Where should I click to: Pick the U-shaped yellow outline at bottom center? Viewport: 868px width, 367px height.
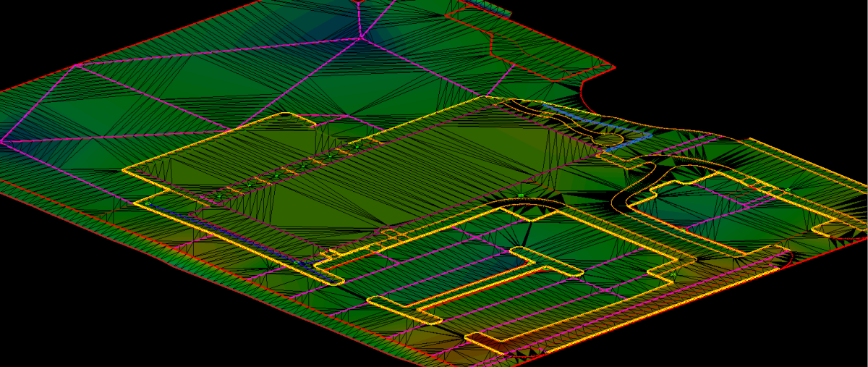pos(474,285)
